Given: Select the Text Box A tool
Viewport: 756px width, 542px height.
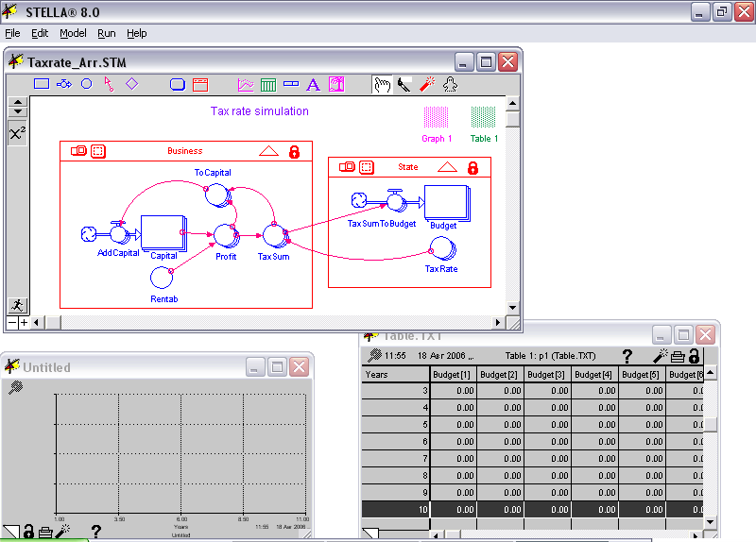Looking at the screenshot, I should (x=314, y=85).
